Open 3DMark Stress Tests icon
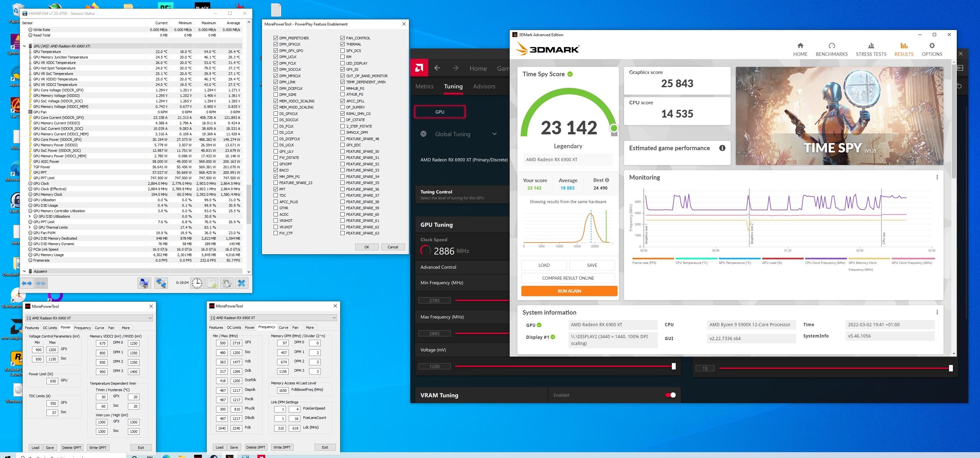This screenshot has height=458, width=980. 871,46
